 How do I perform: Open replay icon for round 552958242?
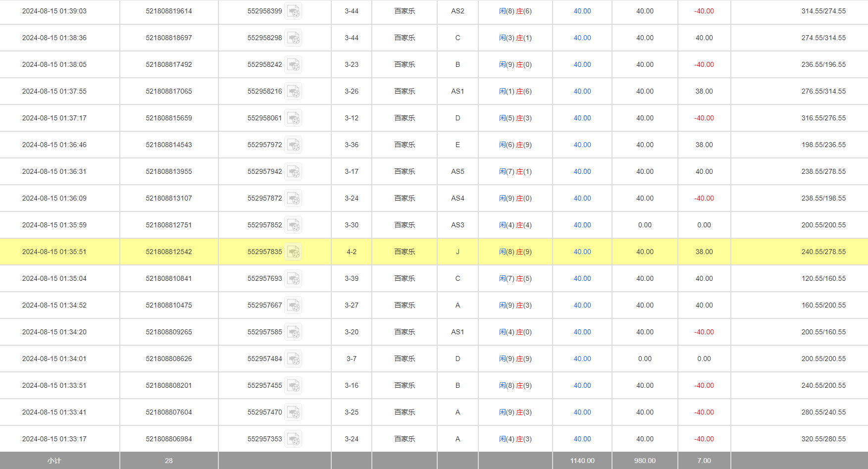pyautogui.click(x=293, y=65)
